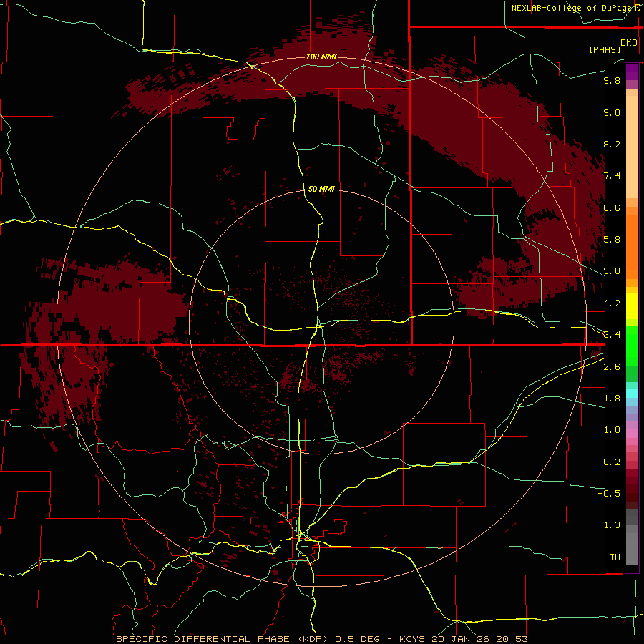Pick the cyan color band in the legend
This screenshot has width=644, height=644.
[632, 394]
